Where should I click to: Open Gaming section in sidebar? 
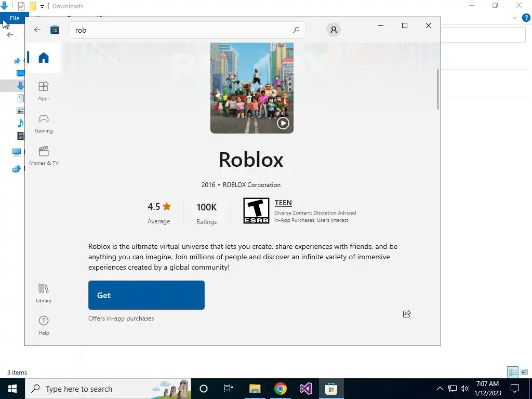pyautogui.click(x=44, y=123)
